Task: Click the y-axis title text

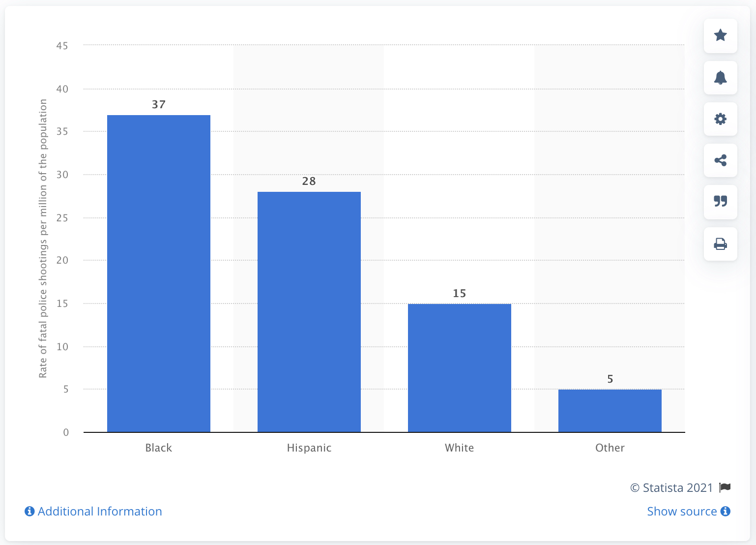Action: point(43,239)
